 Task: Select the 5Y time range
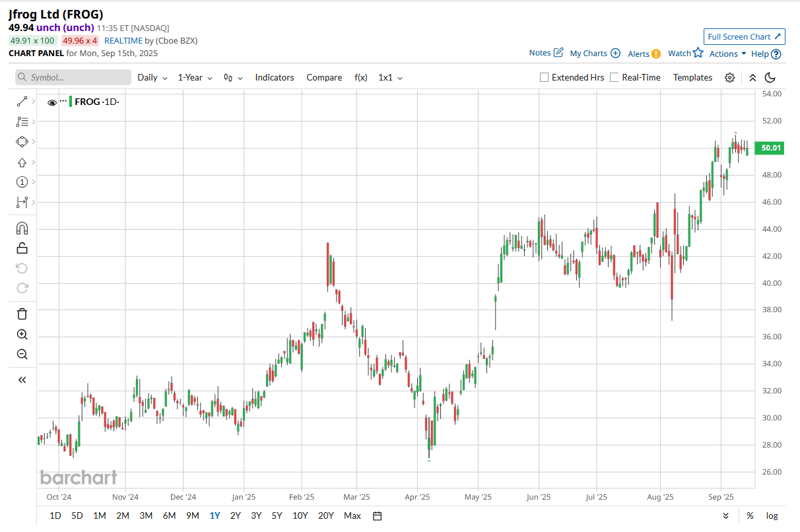[277, 515]
